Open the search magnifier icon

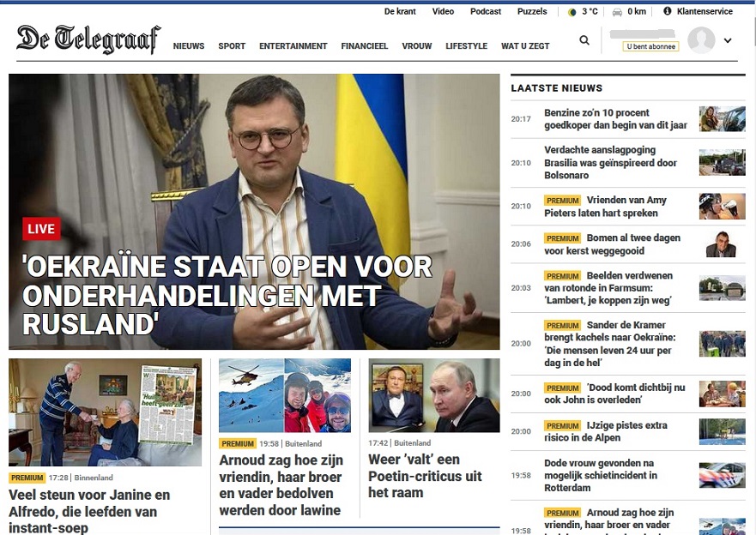pos(584,40)
